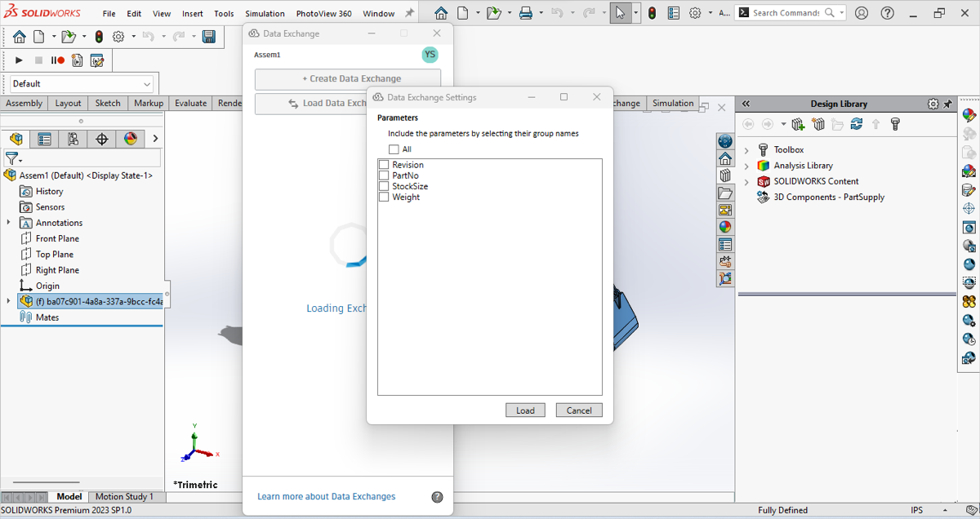Switch to the Motion Study 1 tab
Screen dimensions: 980x519
tap(124, 496)
